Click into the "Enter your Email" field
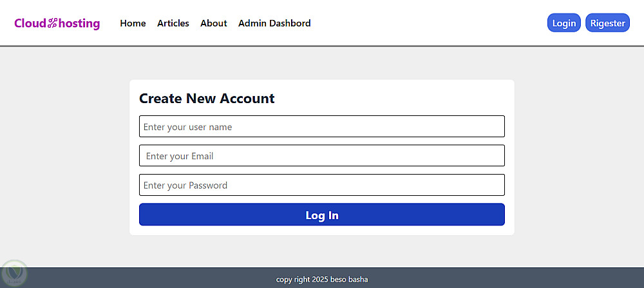This screenshot has width=644, height=288. [321, 156]
